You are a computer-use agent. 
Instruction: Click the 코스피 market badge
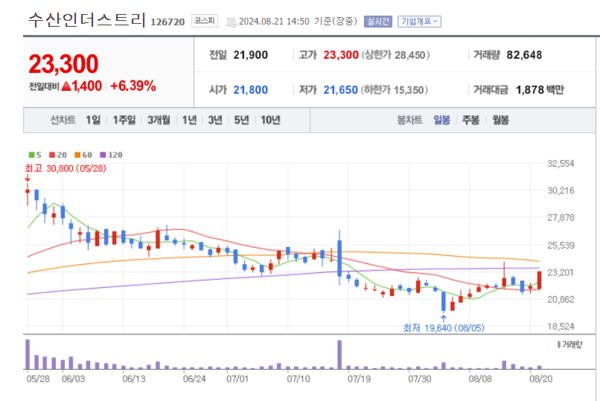click(x=204, y=21)
